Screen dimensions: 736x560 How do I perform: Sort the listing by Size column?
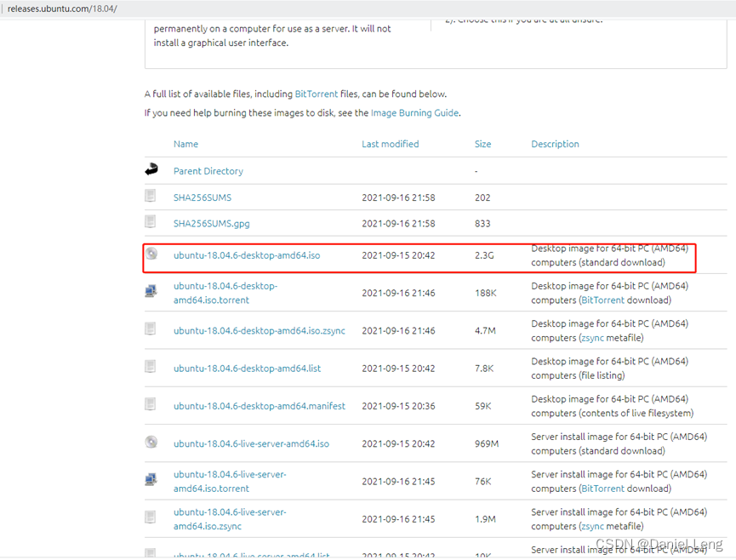coord(482,144)
